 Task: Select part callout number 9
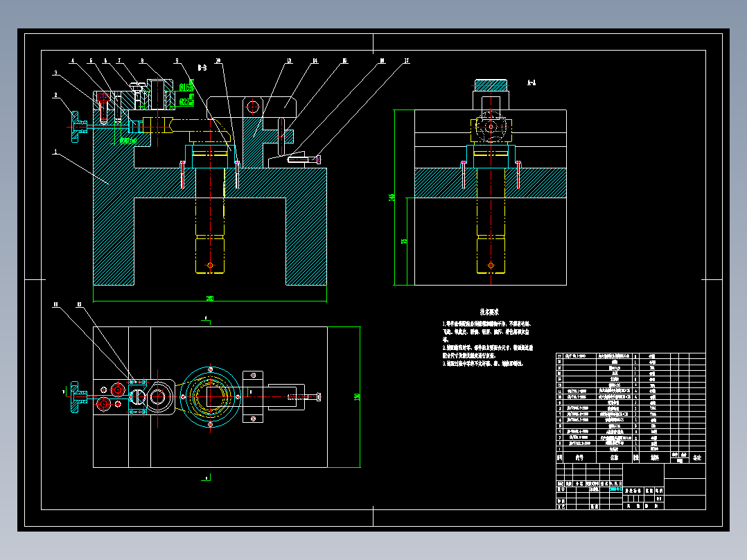[177, 60]
